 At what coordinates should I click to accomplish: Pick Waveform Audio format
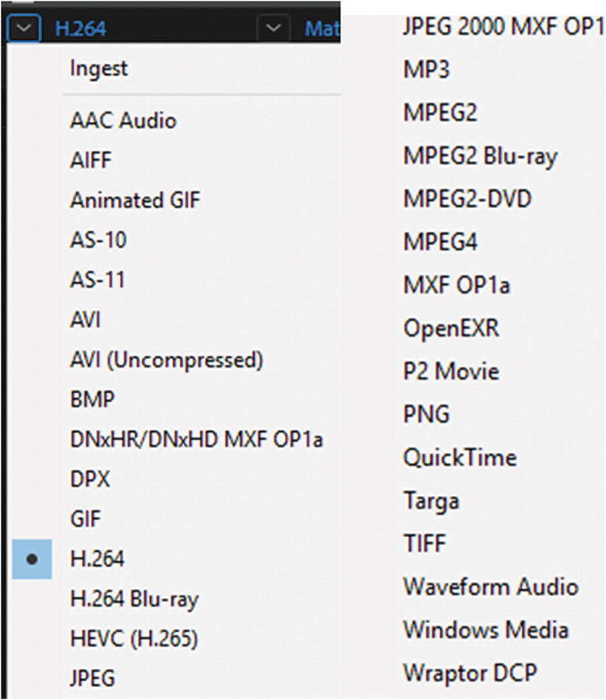[490, 587]
